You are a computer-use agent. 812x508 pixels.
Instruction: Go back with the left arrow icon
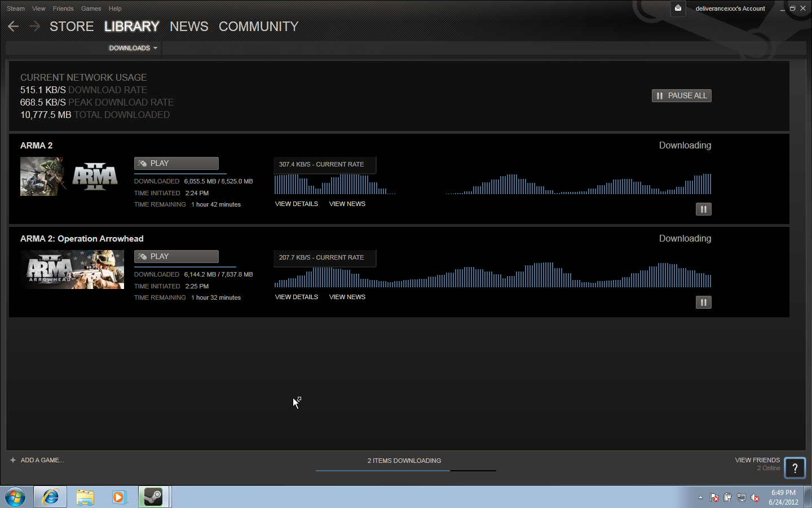click(x=14, y=27)
